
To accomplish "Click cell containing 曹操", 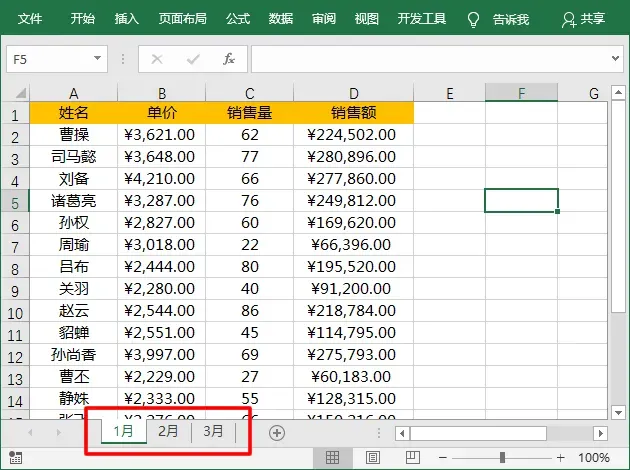I will click(x=74, y=135).
